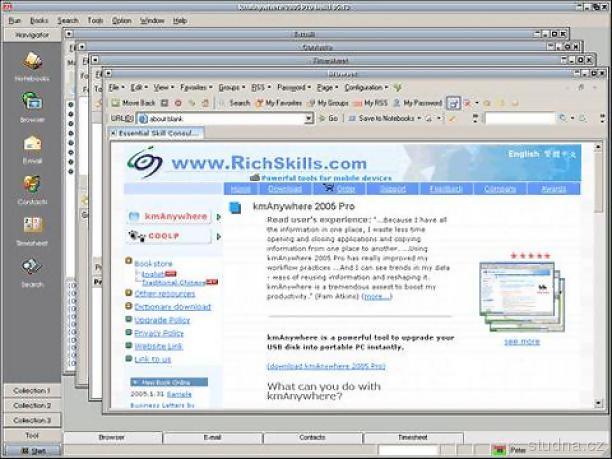Click the Dictionary download link
This screenshot has width=612, height=459.
click(173, 307)
